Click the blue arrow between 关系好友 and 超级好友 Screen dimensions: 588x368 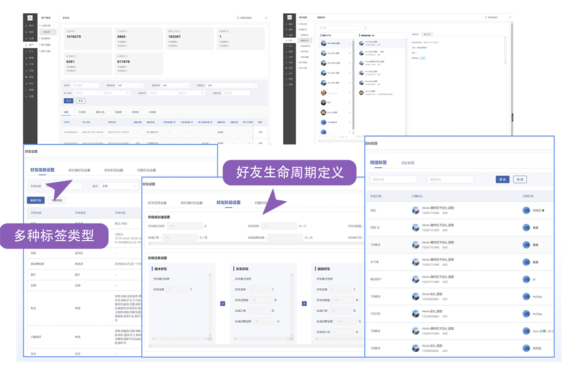[304, 304]
